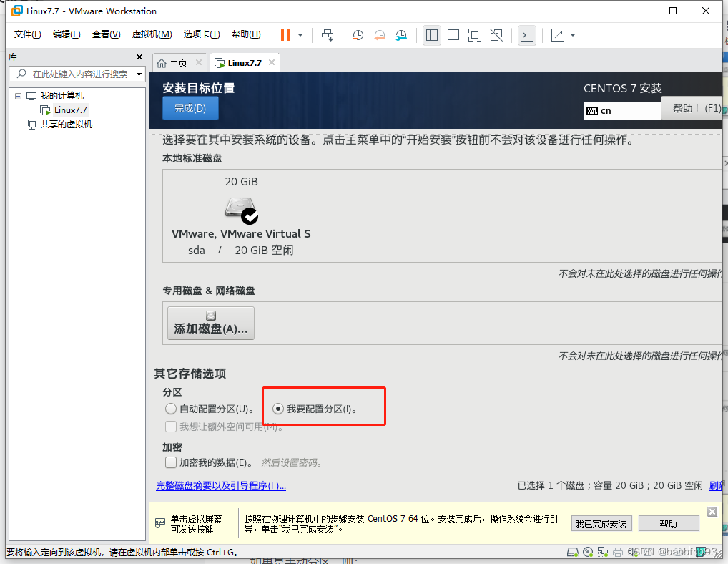This screenshot has height=564, width=728.
Task: Open the 虚拟机(M) menu
Action: tap(152, 34)
